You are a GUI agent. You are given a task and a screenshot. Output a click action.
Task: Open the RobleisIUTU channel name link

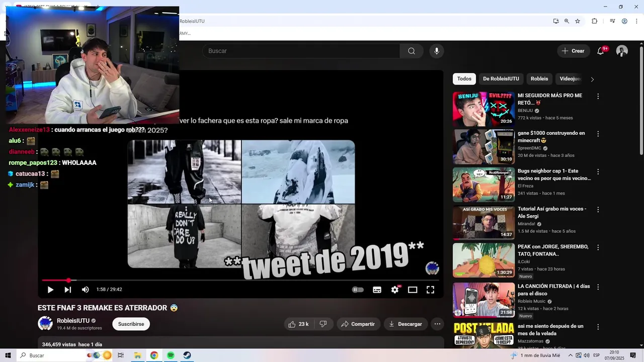tap(73, 321)
